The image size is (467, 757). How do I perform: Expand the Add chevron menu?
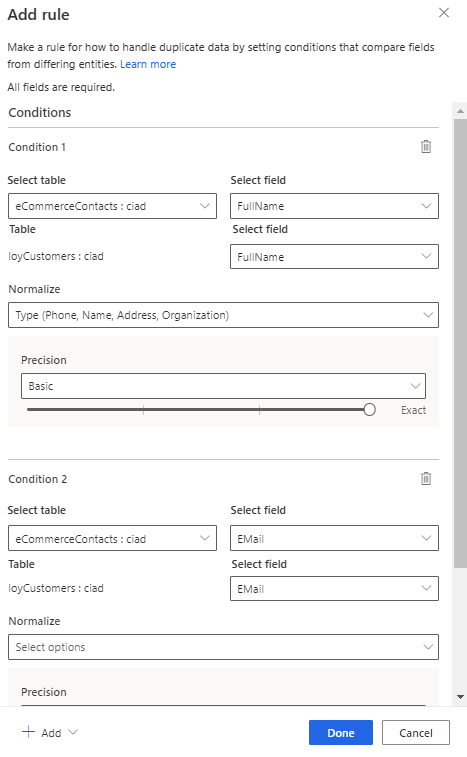73,732
